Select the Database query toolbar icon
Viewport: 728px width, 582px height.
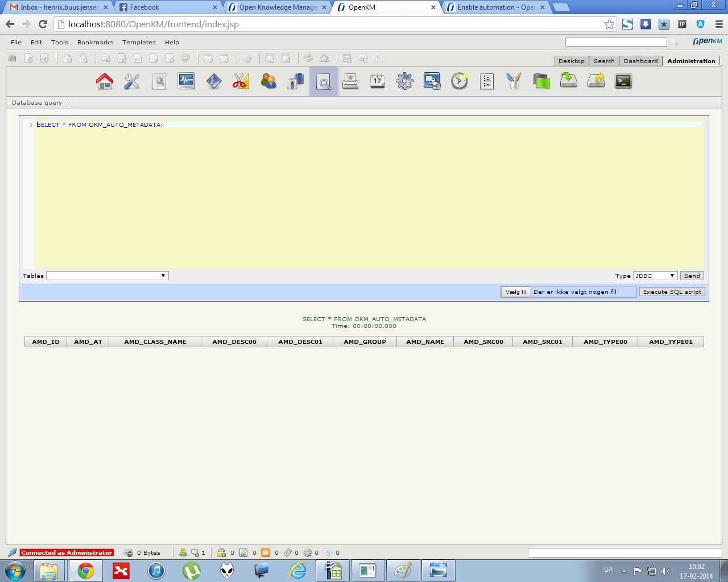323,81
